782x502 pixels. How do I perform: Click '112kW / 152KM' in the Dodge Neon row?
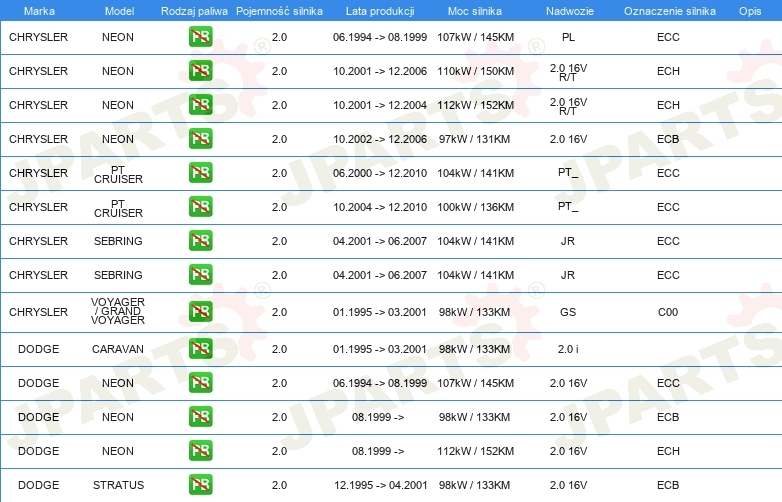476,451
